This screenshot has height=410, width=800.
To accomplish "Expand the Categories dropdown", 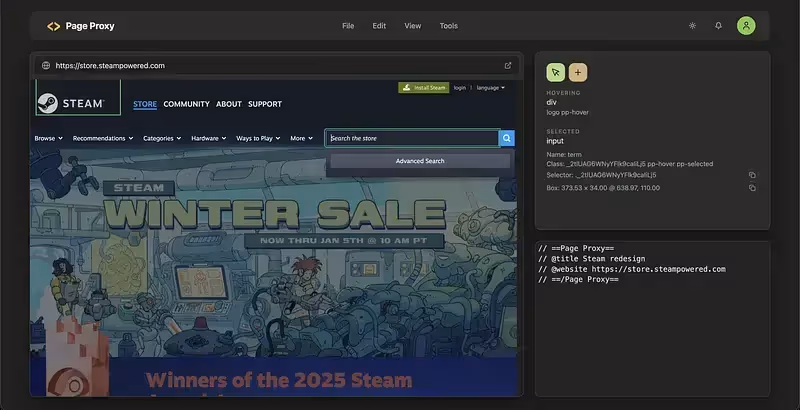I will pyautogui.click(x=162, y=138).
